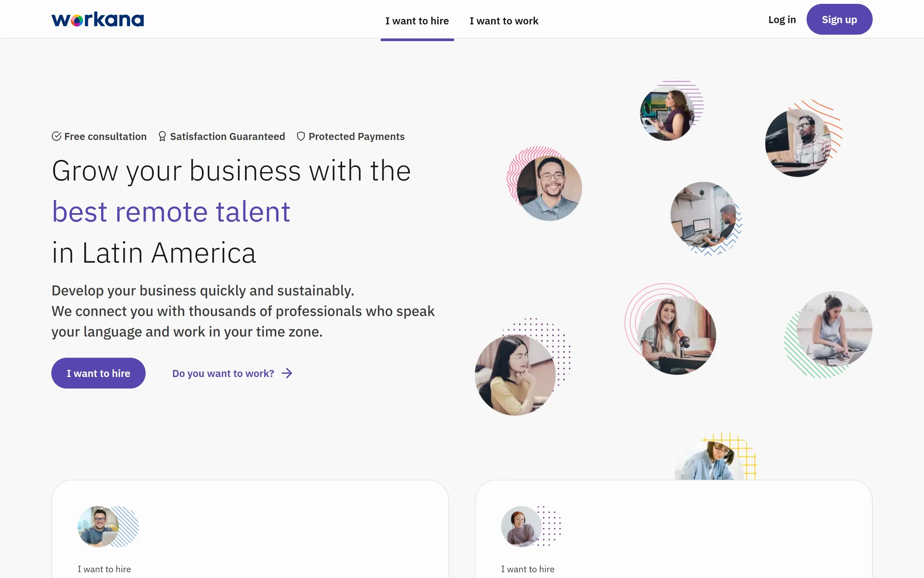The height and width of the screenshot is (578, 924).
Task: Open the 'I want to hire' nav tab
Action: (x=417, y=21)
